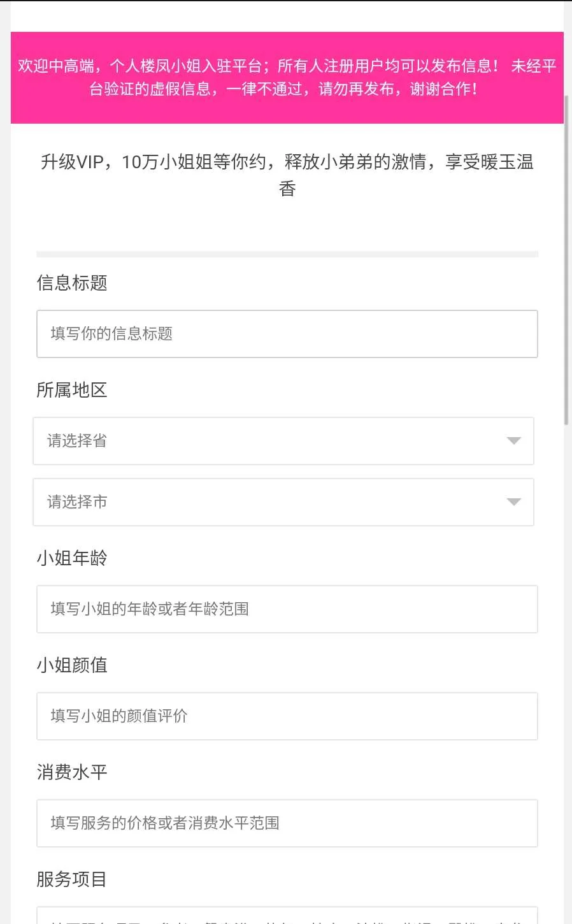This screenshot has width=572, height=924.
Task: Click the pink welcome notice banner
Action: pyautogui.click(x=287, y=77)
